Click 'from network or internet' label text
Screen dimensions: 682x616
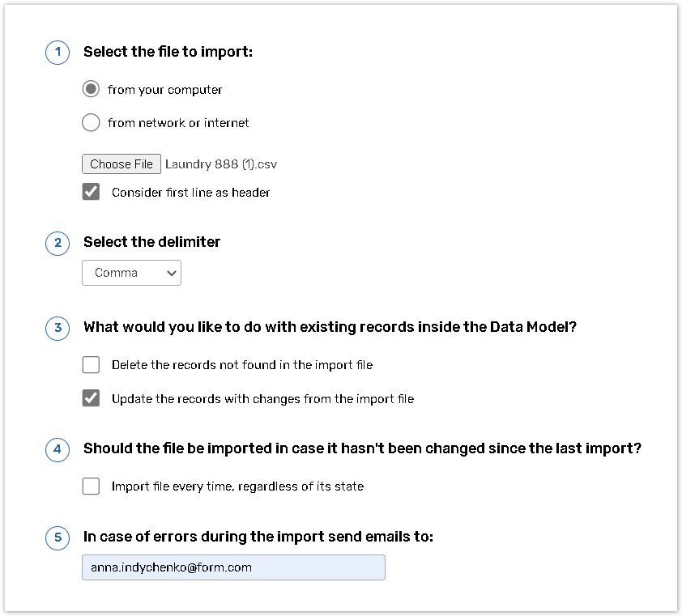(x=178, y=123)
